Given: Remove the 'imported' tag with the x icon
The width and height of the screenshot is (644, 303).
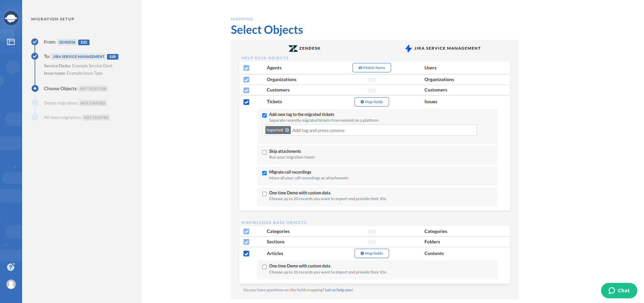Looking at the screenshot, I should coord(287,130).
